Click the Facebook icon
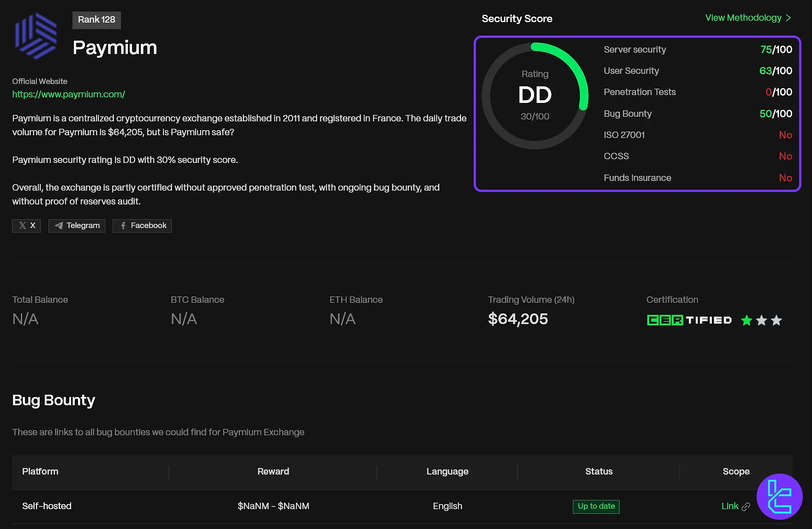 (122, 226)
